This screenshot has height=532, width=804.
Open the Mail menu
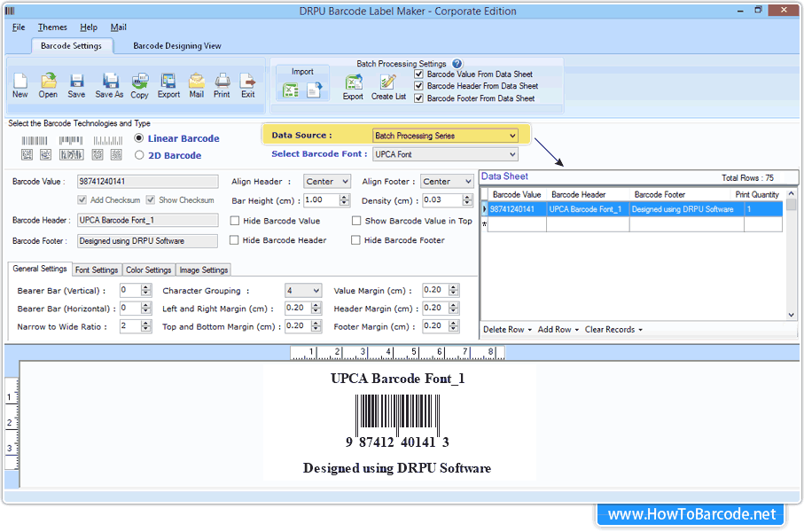(119, 27)
